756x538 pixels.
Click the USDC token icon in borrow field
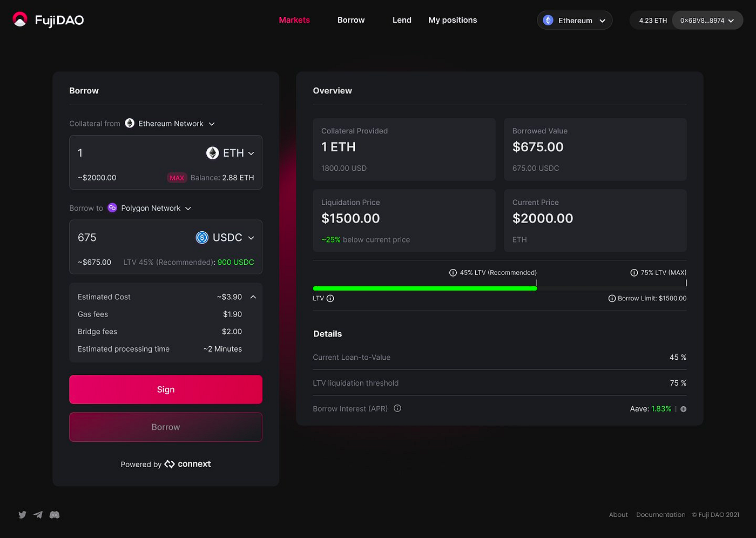tap(202, 238)
